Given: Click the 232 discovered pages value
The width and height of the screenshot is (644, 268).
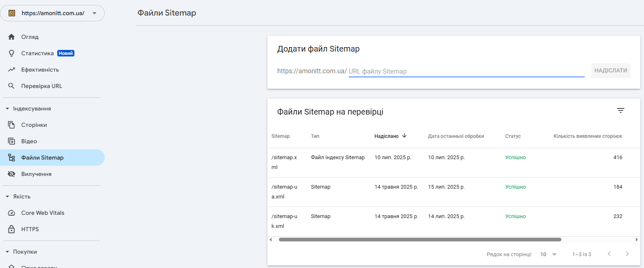Looking at the screenshot, I should [x=618, y=216].
